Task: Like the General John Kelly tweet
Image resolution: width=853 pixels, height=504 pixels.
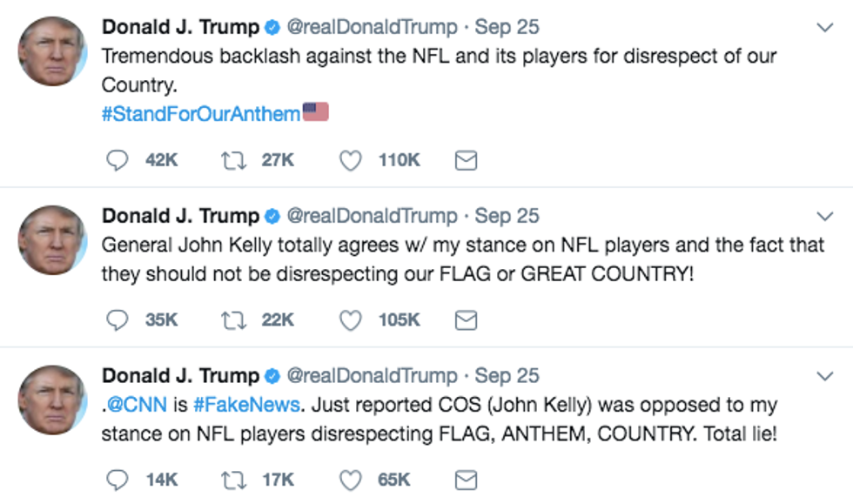Action: point(350,320)
